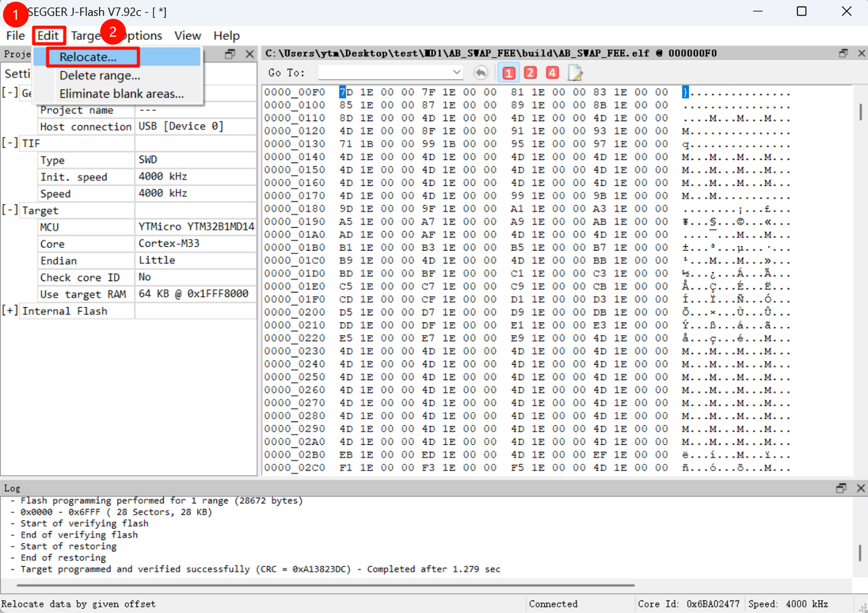Close the Log panel
Viewport: 868px width, 613px height.
point(861,488)
